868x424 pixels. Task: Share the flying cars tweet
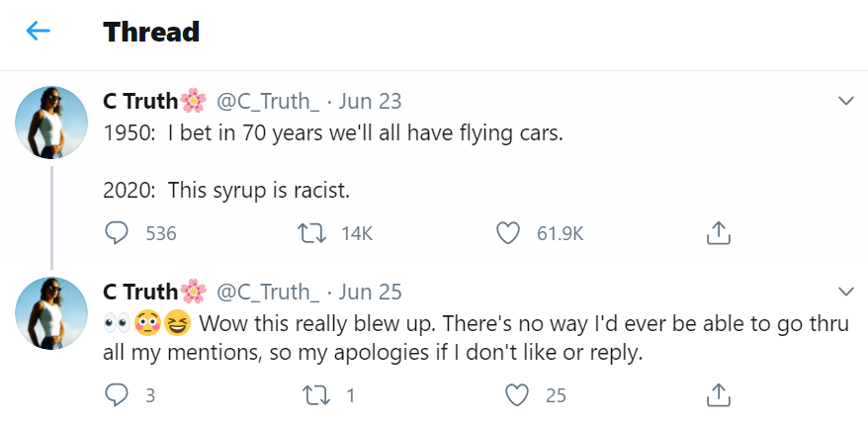click(718, 233)
